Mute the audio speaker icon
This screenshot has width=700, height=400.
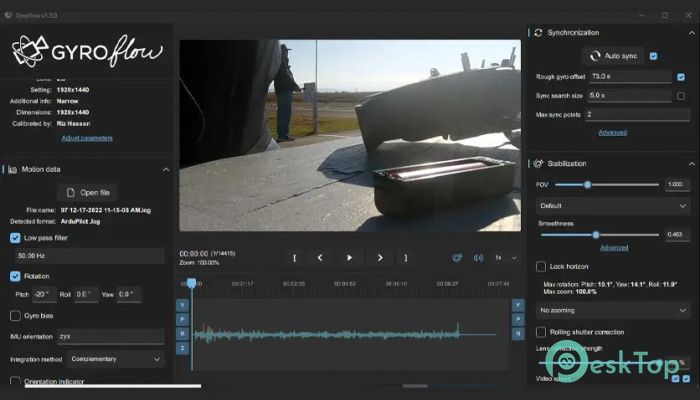[478, 258]
